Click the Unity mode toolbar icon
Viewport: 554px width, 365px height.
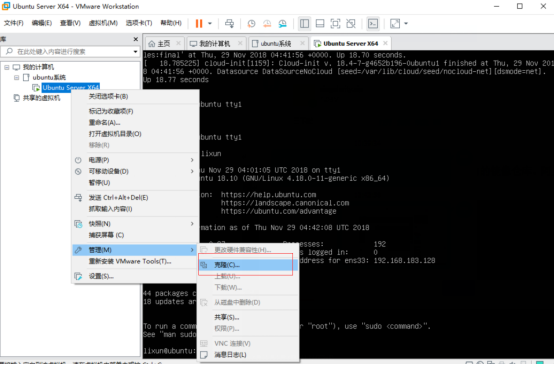point(351,24)
